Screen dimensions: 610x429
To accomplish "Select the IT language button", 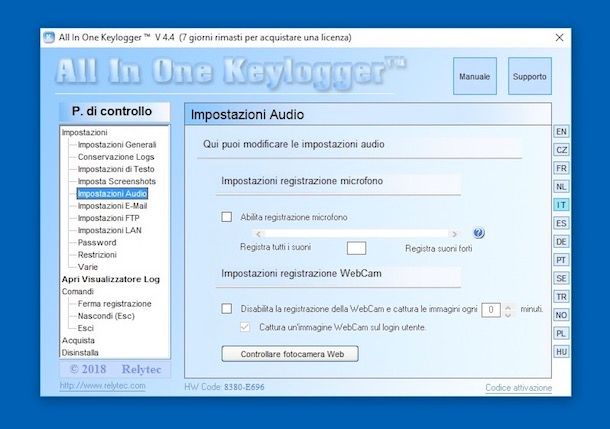I will click(561, 205).
